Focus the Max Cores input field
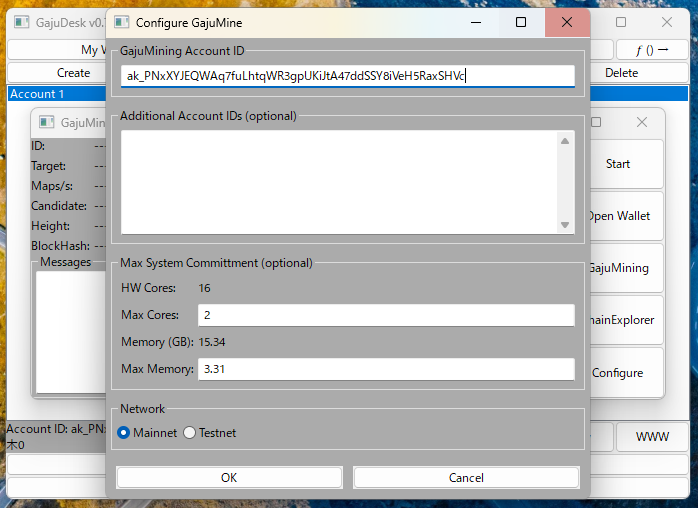The height and width of the screenshot is (508, 698). coord(385,315)
